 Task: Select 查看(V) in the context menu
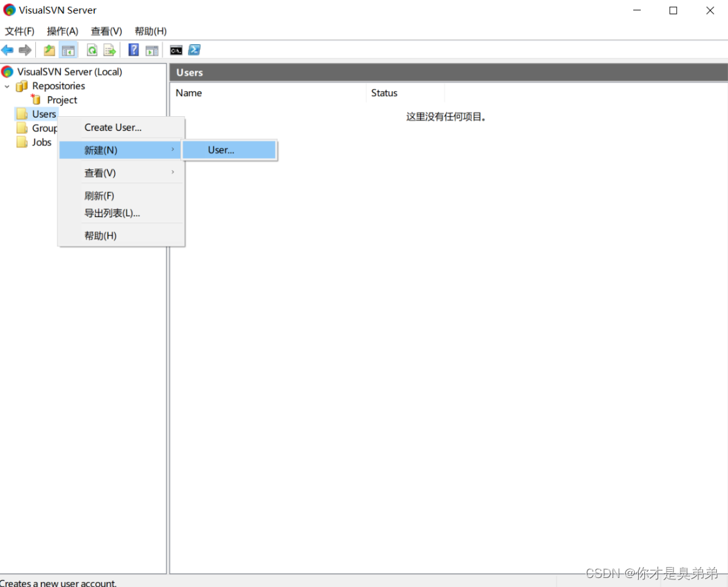122,173
